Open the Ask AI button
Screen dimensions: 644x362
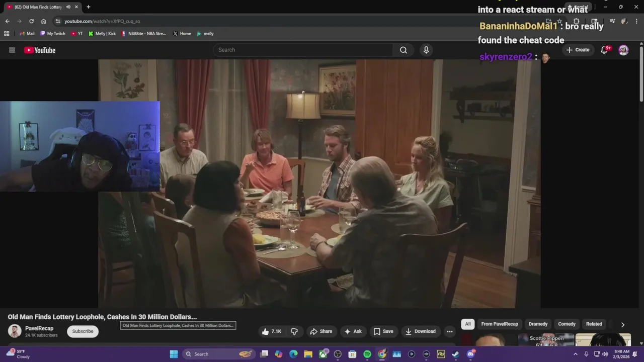click(353, 331)
